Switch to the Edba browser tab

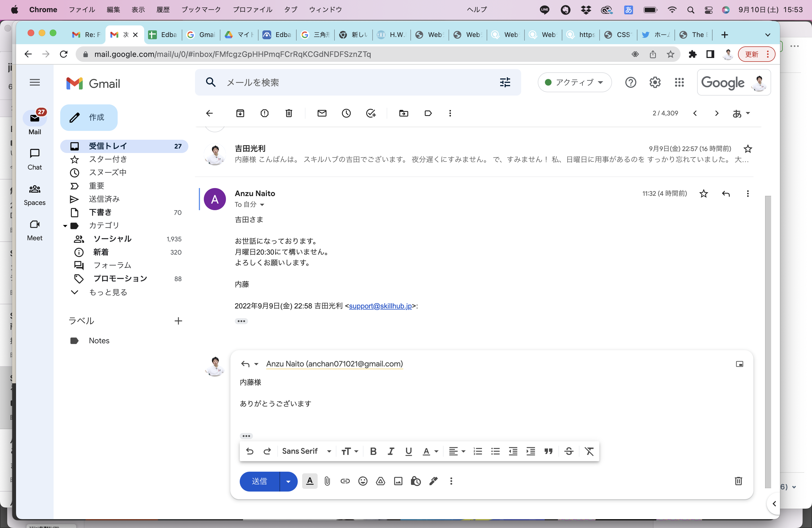(x=162, y=35)
